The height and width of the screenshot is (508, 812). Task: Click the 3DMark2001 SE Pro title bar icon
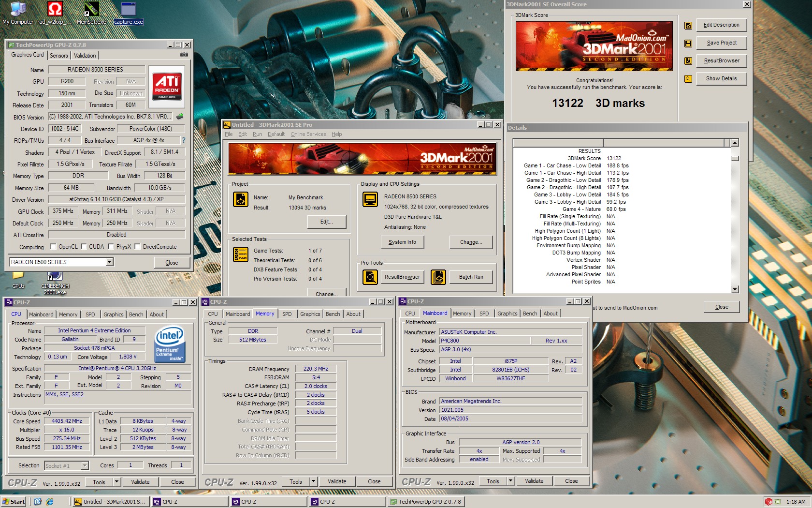[x=227, y=125]
